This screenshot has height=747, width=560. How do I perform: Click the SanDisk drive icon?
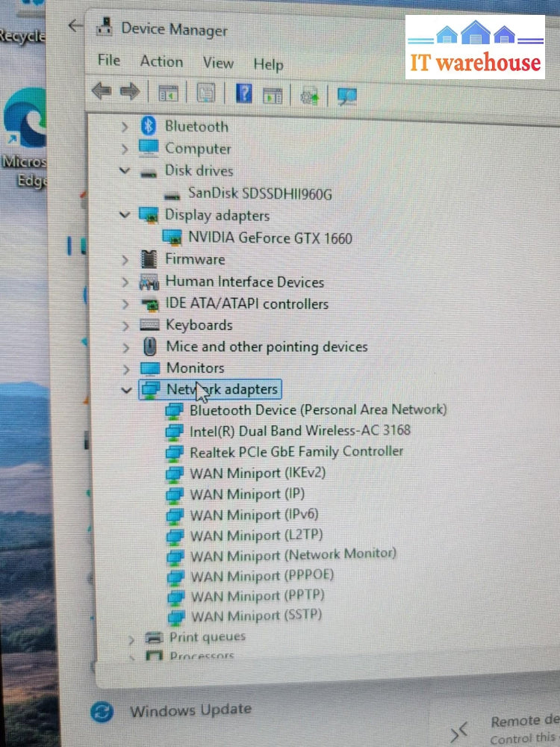click(172, 194)
